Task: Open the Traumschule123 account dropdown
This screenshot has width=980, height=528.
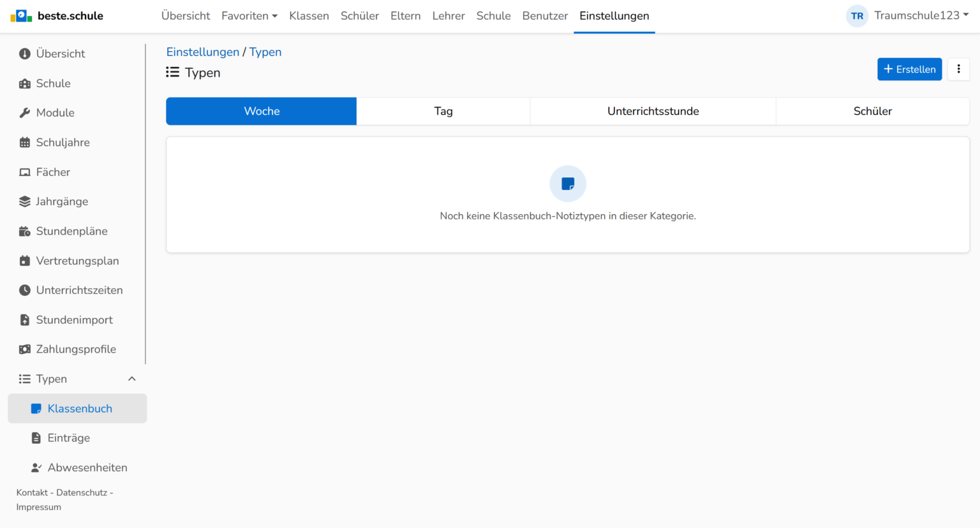Action: coord(921,15)
